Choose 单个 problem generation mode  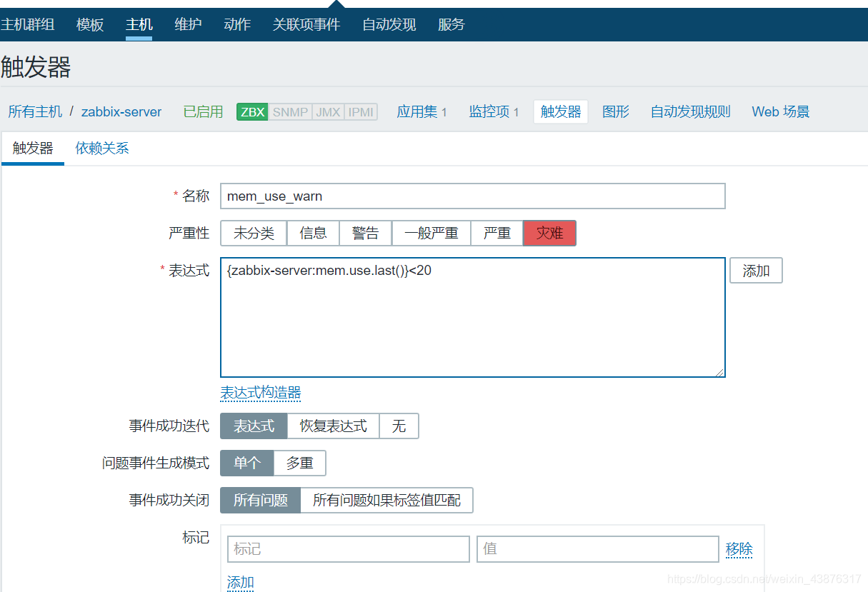(247, 463)
